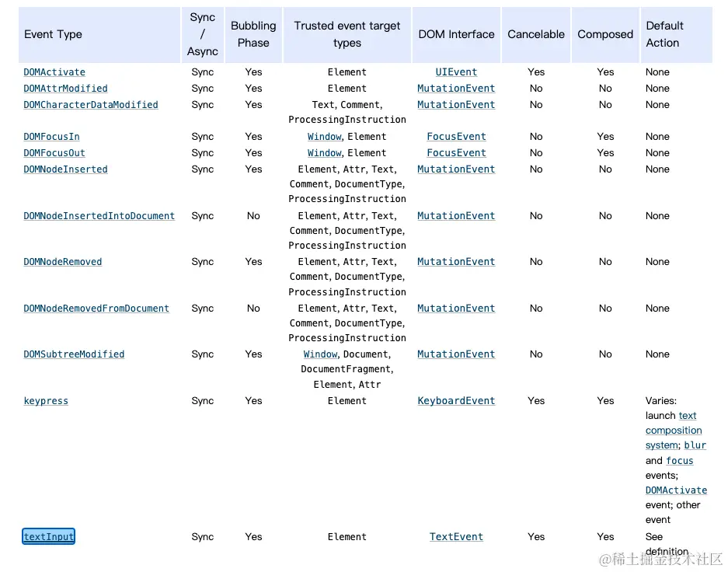
Task: Follow the text composition system link
Action: point(674,431)
